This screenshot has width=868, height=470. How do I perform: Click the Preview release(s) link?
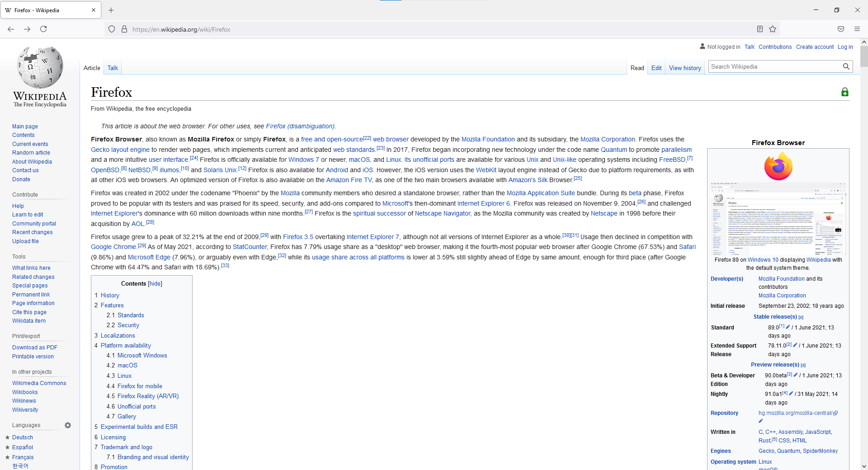coord(775,365)
